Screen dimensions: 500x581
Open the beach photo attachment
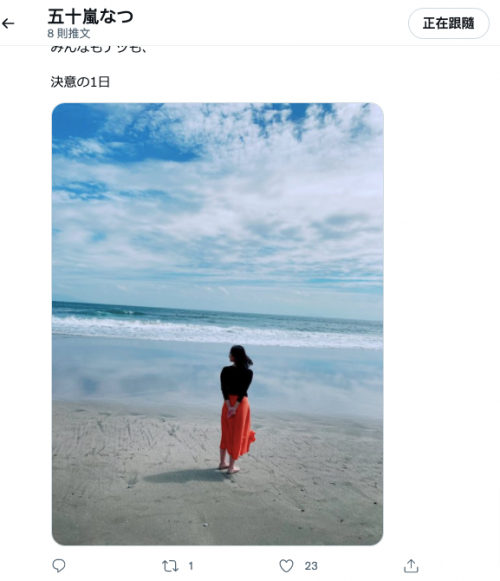pyautogui.click(x=218, y=324)
